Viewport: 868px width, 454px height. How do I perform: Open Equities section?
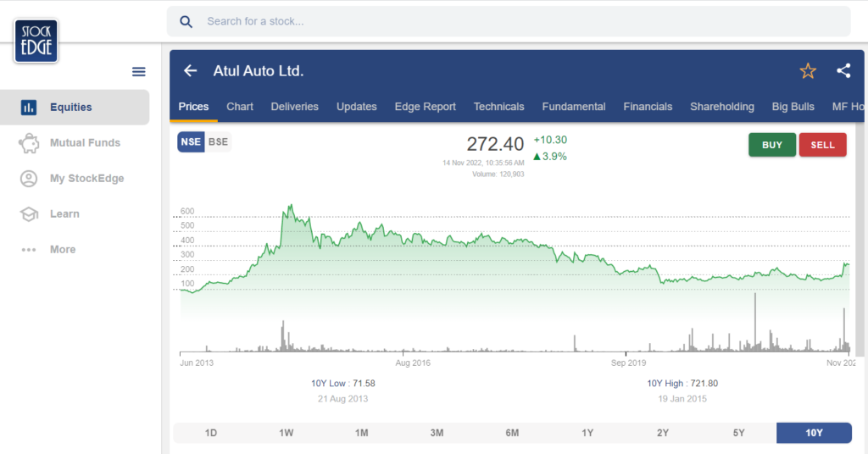pos(75,108)
